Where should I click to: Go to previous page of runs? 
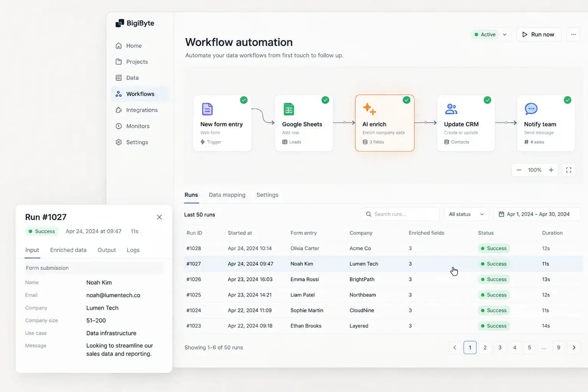455,348
